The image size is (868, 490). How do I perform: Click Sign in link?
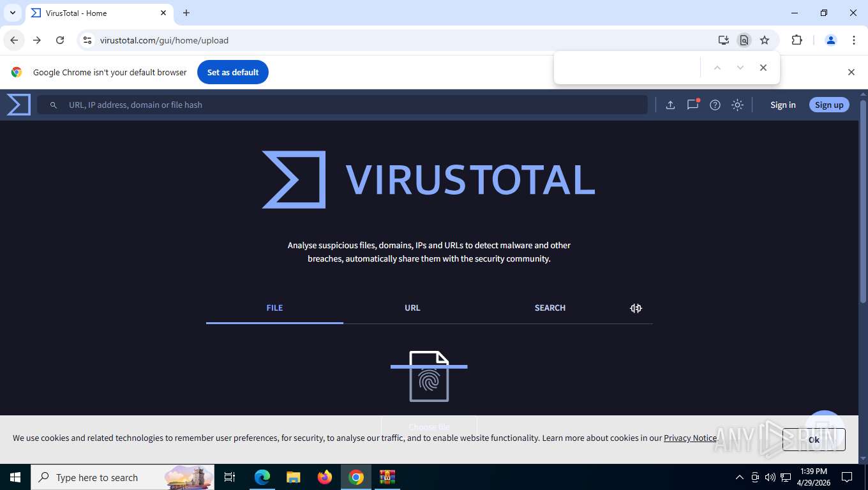pos(782,105)
